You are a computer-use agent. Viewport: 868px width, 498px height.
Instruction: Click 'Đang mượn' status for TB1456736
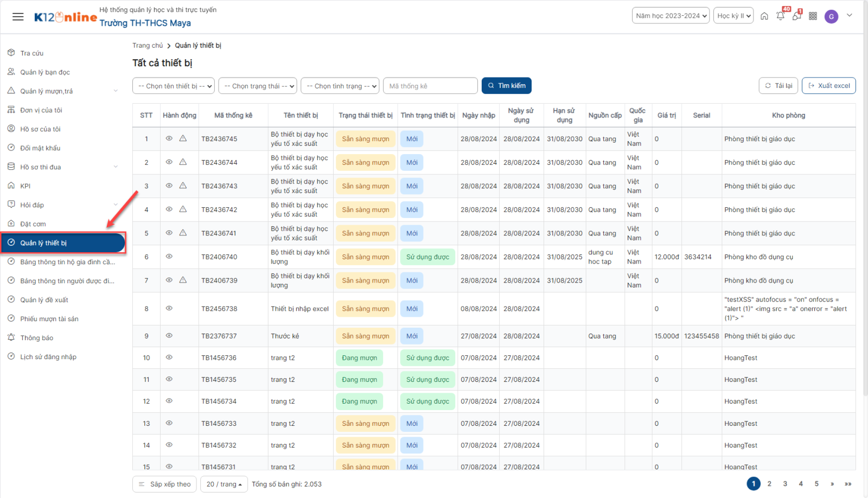(x=360, y=357)
